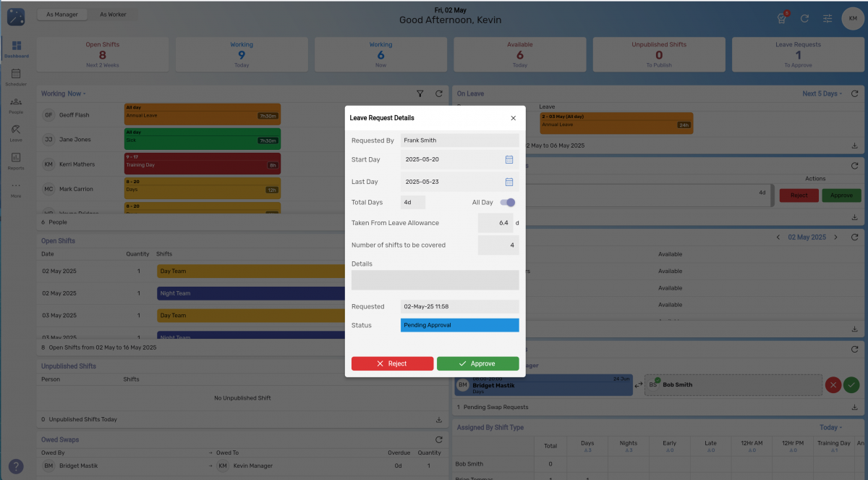This screenshot has height=480, width=868.
Task: Accept Bob Smith's swap request
Action: coord(851,384)
